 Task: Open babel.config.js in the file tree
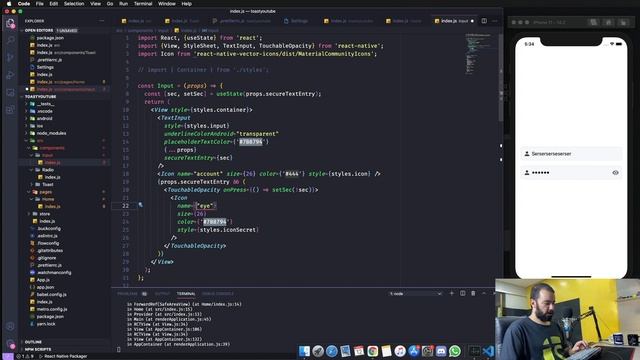coord(51,295)
